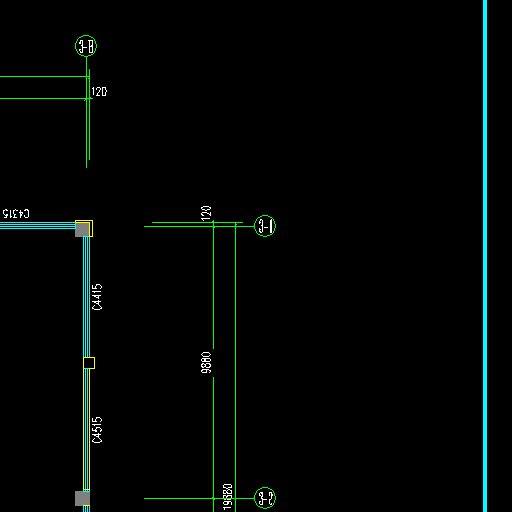
Task: Click the C4515 window label
Action: [97, 430]
